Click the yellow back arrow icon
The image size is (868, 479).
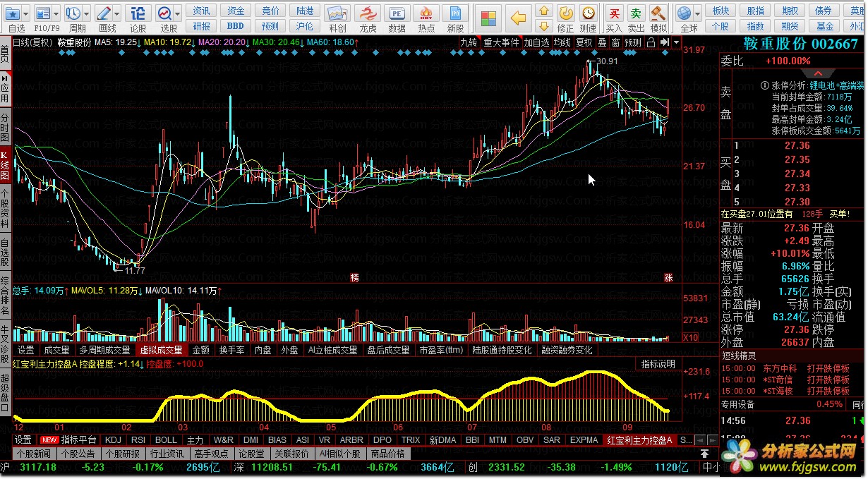(x=519, y=17)
